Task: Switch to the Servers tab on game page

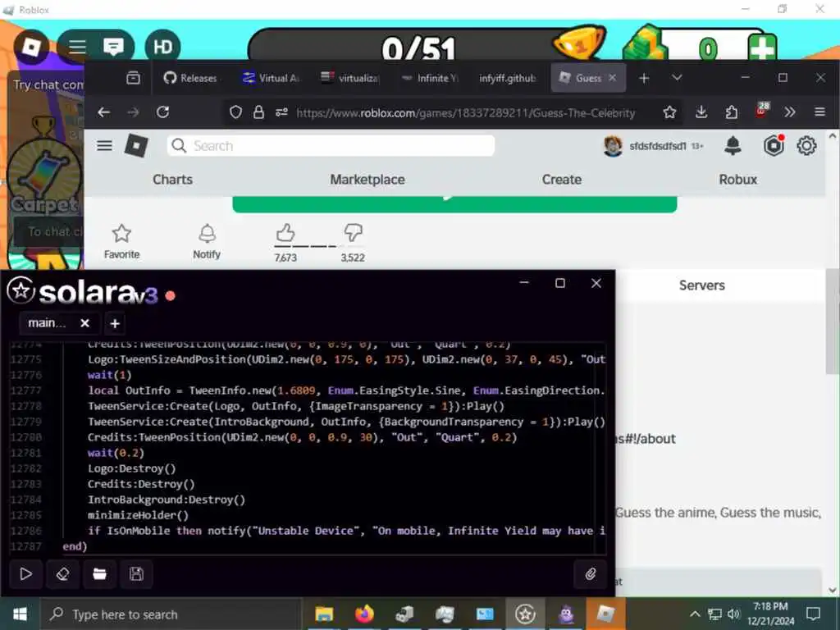Action: tap(702, 285)
